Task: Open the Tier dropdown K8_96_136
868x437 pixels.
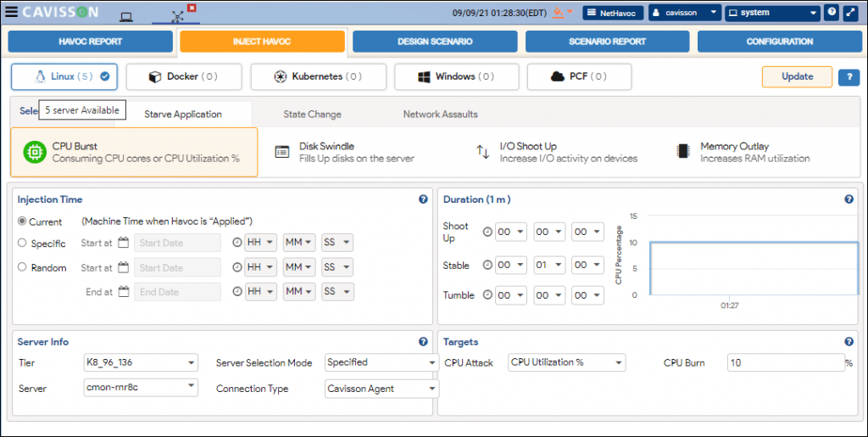Action: pos(141,363)
